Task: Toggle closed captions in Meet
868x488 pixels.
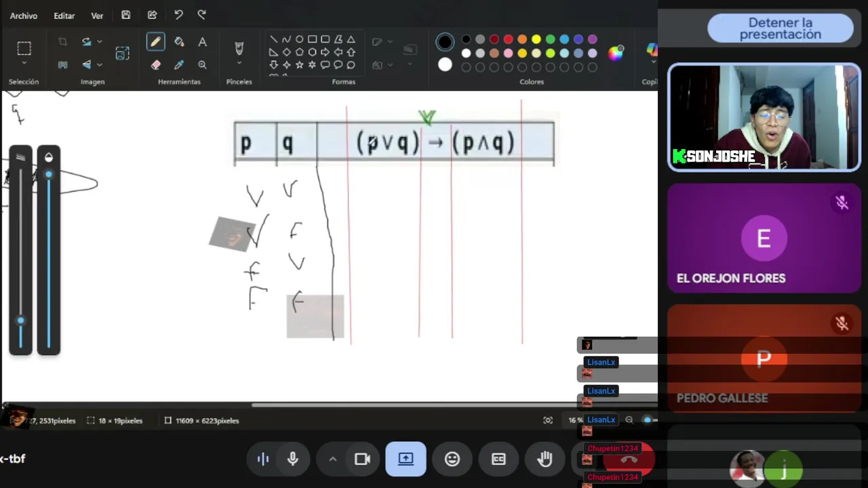Action: point(498,459)
